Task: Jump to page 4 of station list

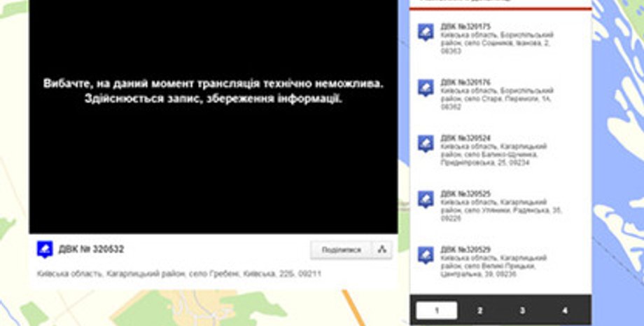Action: click(x=564, y=310)
